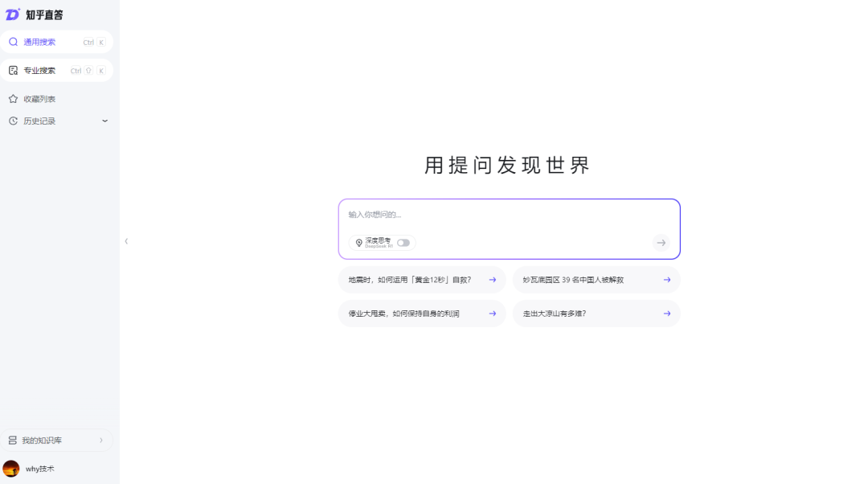
Task: Open the 地震时「黄金12秒」自救 suggestion
Action: [x=422, y=281]
